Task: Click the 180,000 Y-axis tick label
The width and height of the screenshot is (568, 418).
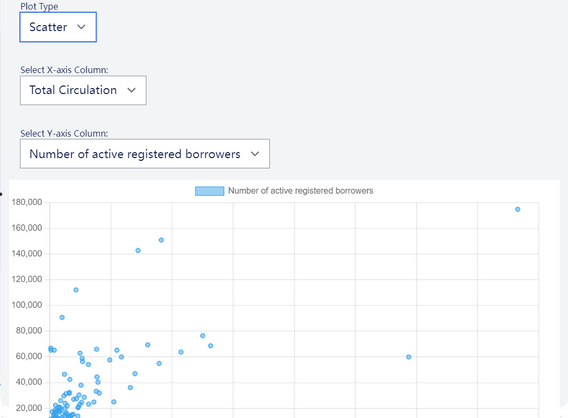Action: point(27,202)
